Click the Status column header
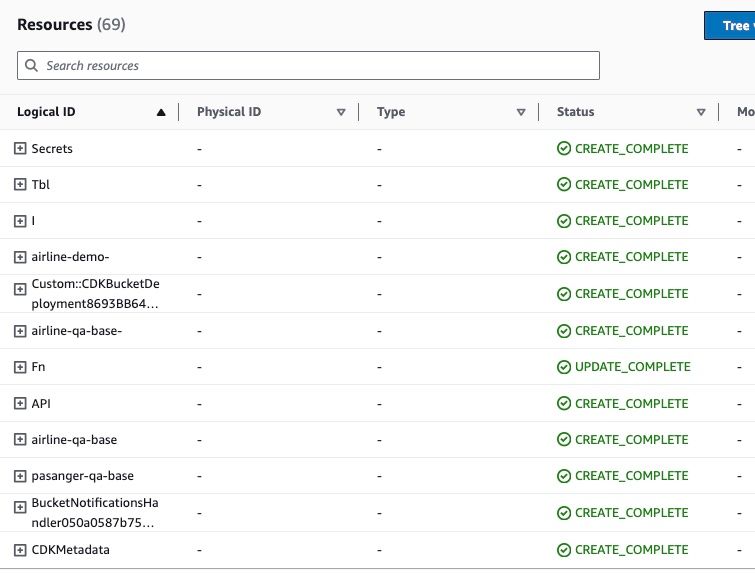The height and width of the screenshot is (574, 755). (575, 112)
